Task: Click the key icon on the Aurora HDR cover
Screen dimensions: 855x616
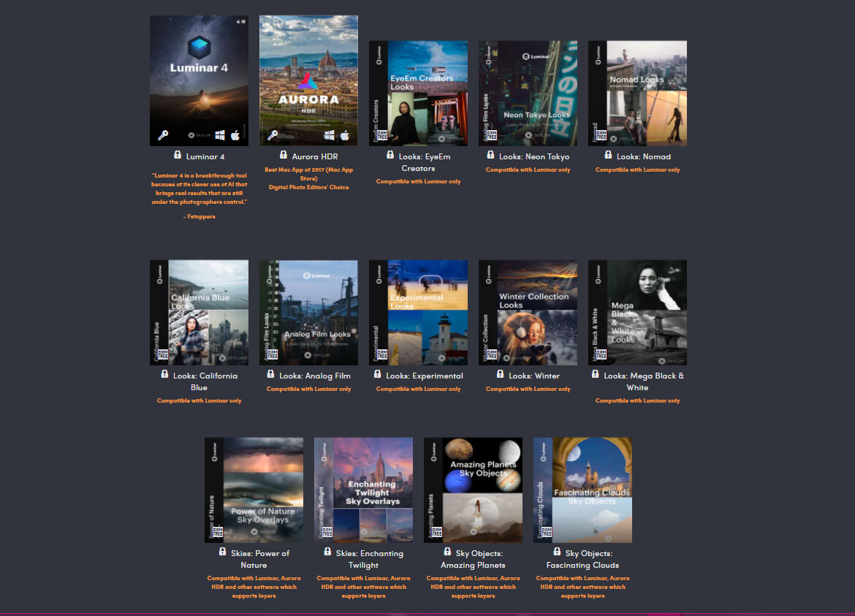Action: (x=273, y=135)
